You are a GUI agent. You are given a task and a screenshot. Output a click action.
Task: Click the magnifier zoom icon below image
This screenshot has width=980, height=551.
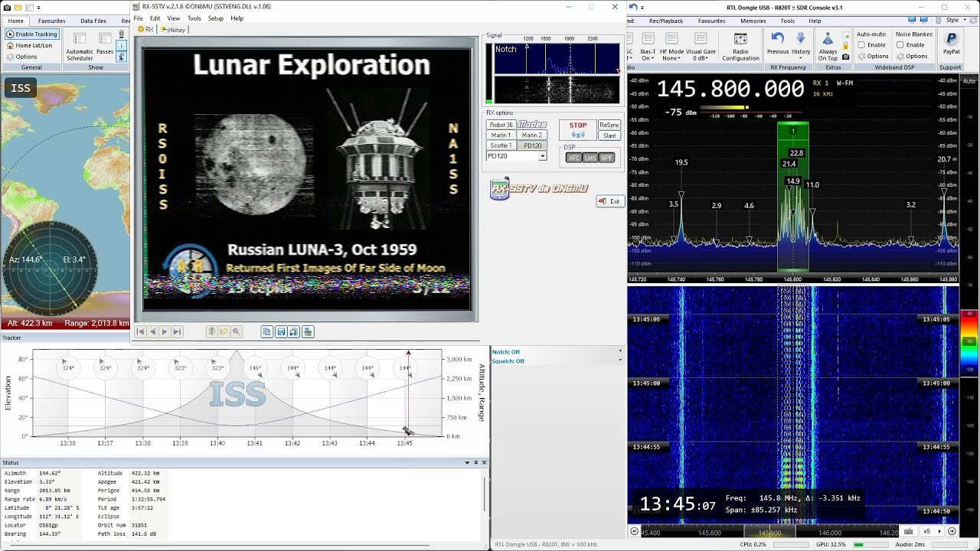[237, 331]
